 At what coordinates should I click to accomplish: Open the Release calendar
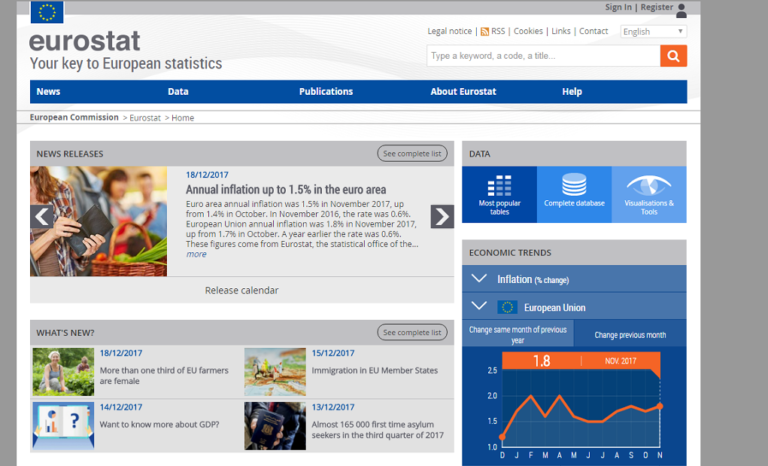click(241, 290)
